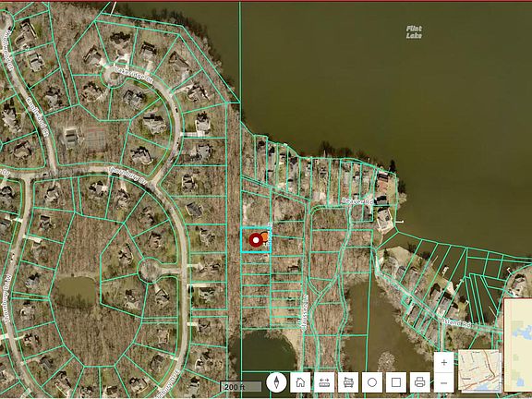Go to the home map extent
This screenshot has height=399, width=532.
[x=300, y=382]
